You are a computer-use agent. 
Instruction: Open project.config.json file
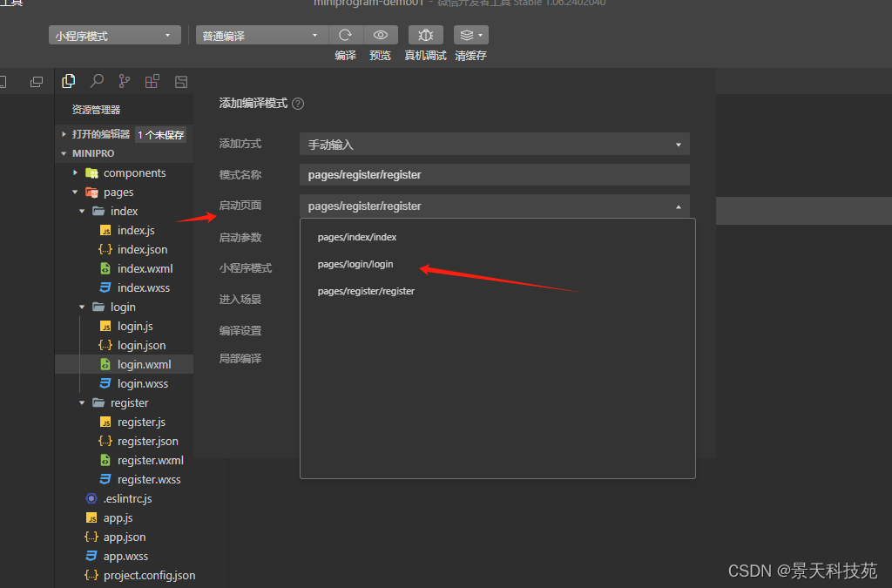149,576
